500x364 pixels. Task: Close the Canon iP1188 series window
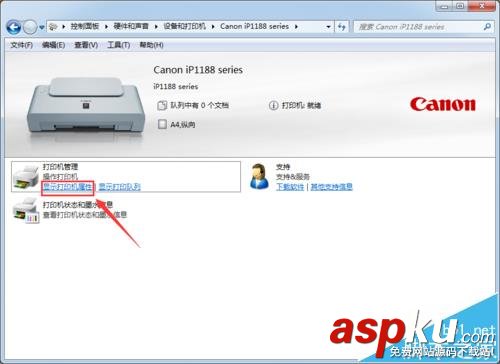point(482,6)
